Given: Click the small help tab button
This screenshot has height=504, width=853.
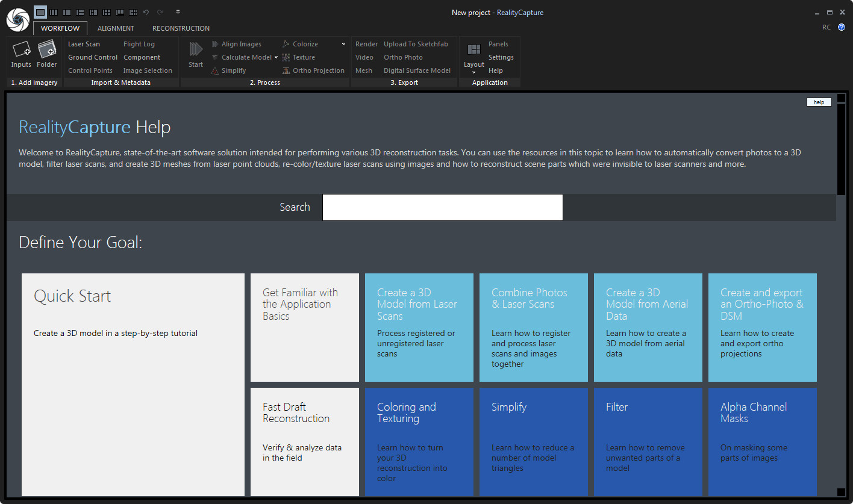Looking at the screenshot, I should point(819,102).
